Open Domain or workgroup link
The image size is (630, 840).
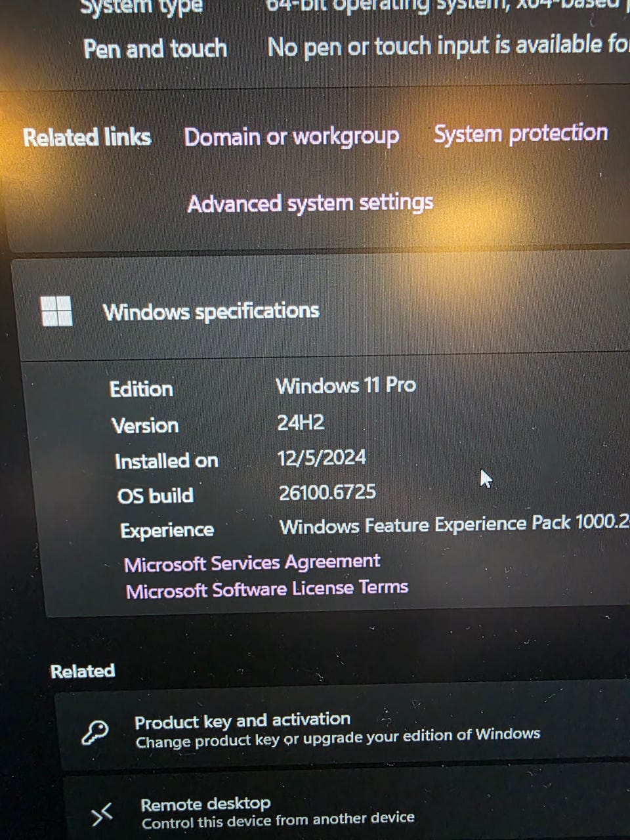[x=291, y=137]
